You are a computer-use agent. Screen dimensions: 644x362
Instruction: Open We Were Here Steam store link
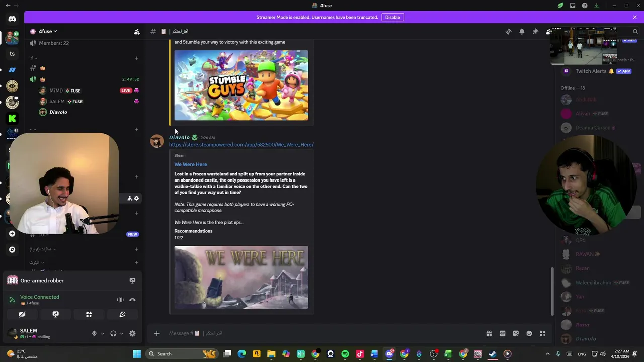coord(241,145)
